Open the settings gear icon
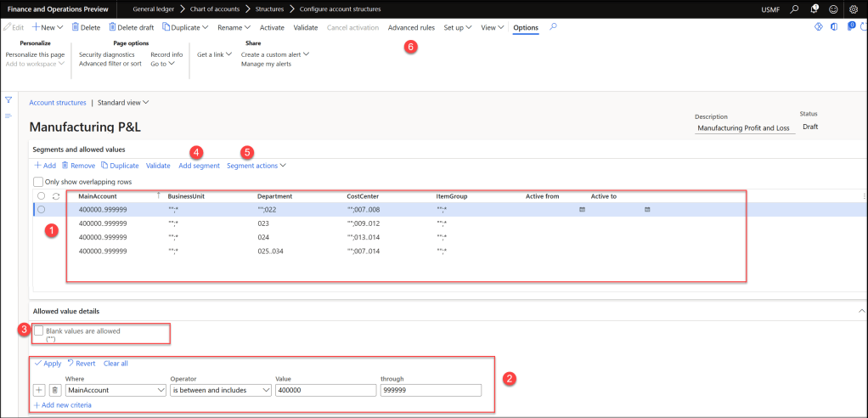 click(x=854, y=9)
